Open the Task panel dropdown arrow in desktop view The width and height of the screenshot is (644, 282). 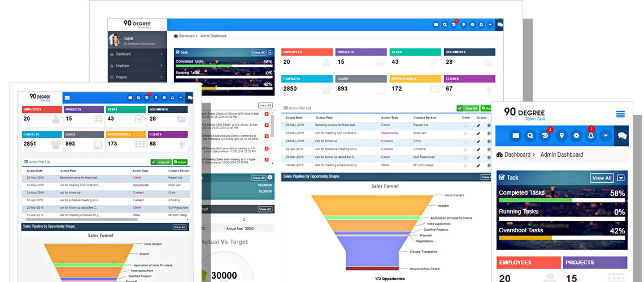(x=270, y=52)
